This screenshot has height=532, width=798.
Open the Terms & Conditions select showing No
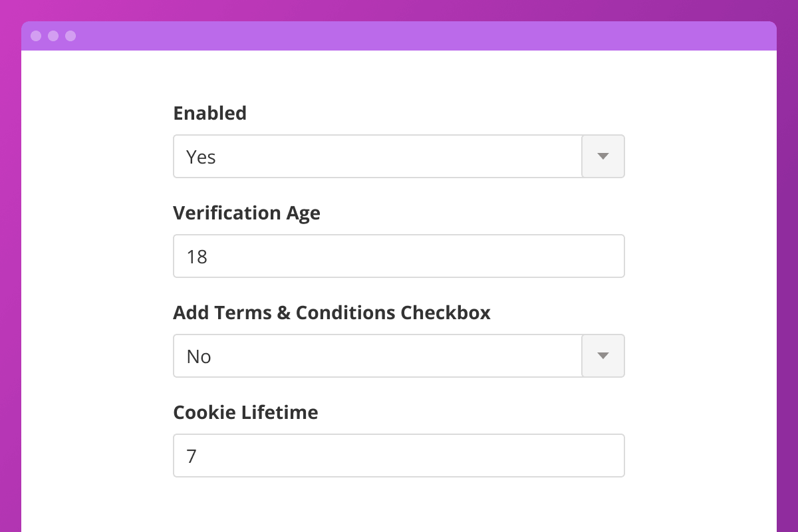pyautogui.click(x=378, y=356)
